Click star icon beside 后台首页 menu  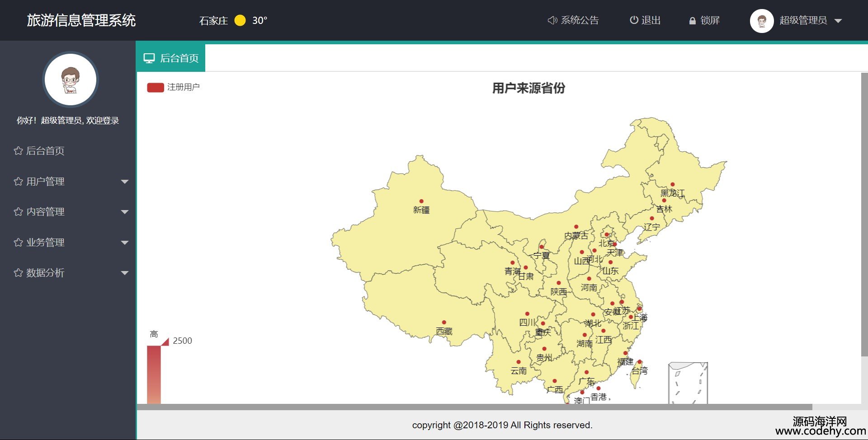18,151
